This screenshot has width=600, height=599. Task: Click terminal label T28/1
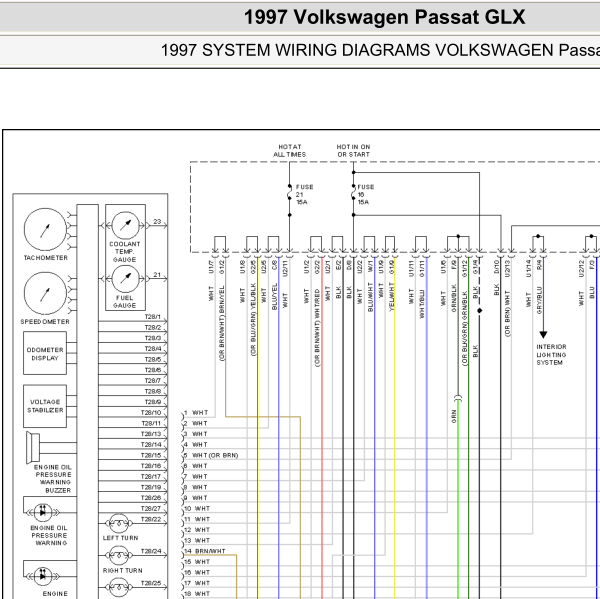(x=153, y=317)
